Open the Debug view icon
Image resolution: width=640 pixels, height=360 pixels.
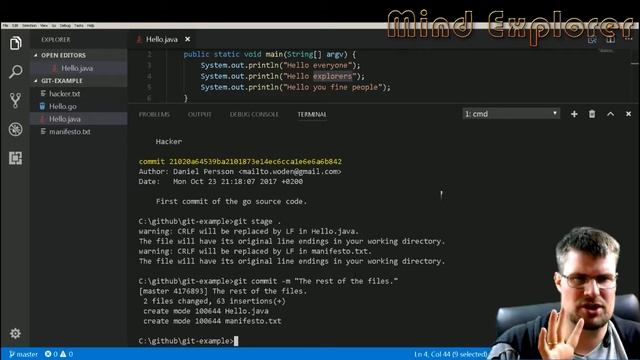tap(16, 129)
